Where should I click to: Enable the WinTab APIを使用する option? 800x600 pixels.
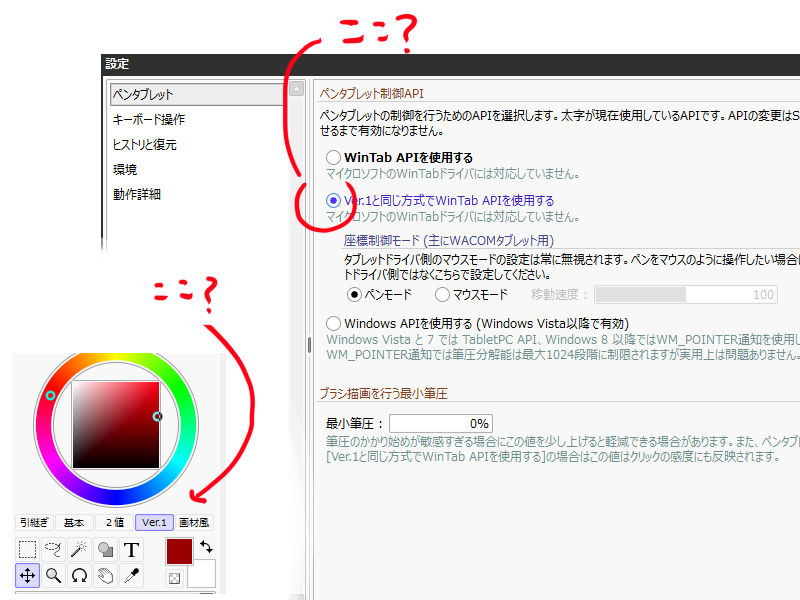[333, 157]
